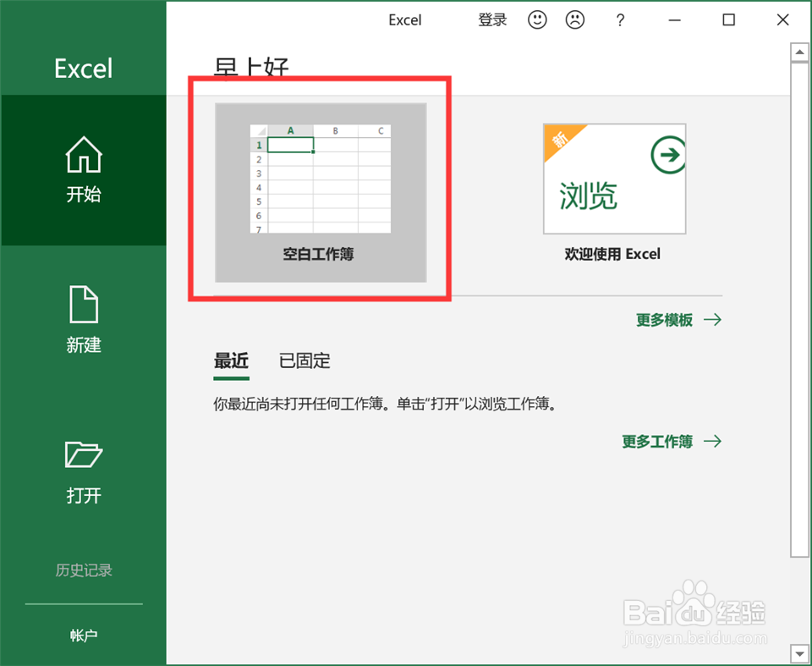Switch to the 最近 tab
812x666 pixels.
pyautogui.click(x=231, y=361)
